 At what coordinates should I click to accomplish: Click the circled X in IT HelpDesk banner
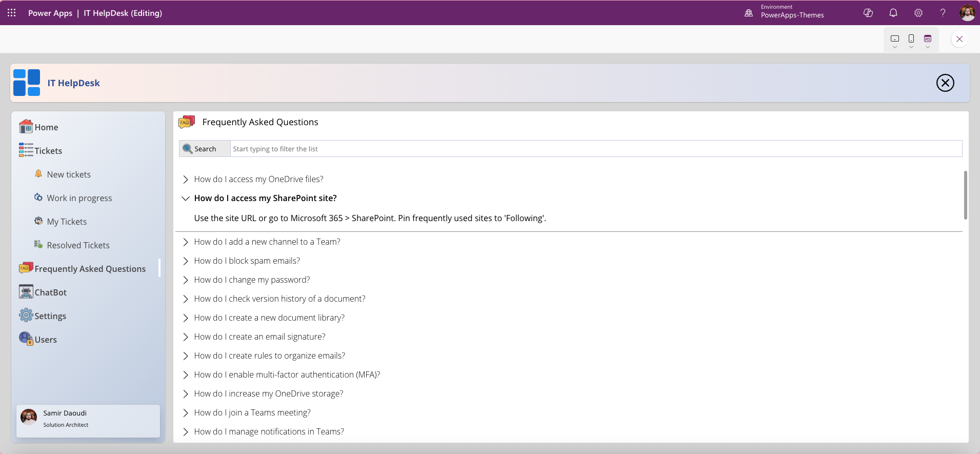point(945,83)
